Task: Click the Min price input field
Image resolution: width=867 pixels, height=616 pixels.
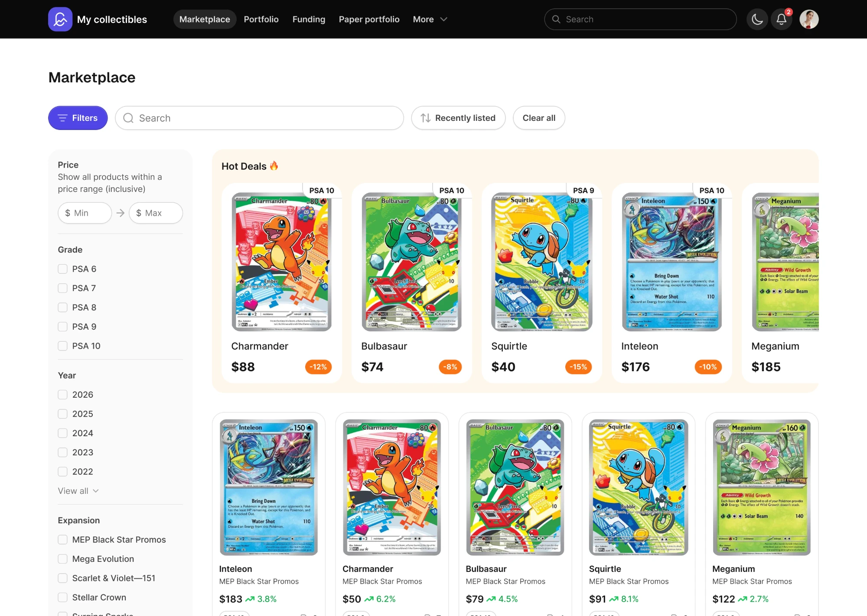Action: (x=85, y=213)
